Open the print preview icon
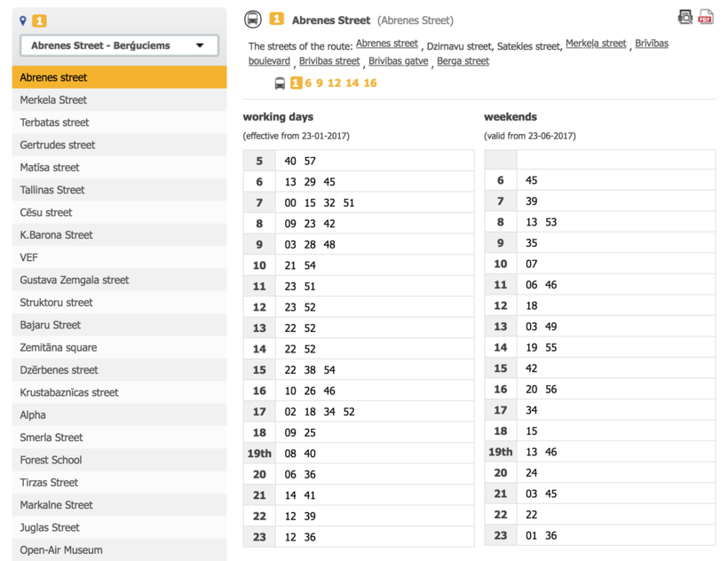This screenshot has height=561, width=728. coord(685,17)
